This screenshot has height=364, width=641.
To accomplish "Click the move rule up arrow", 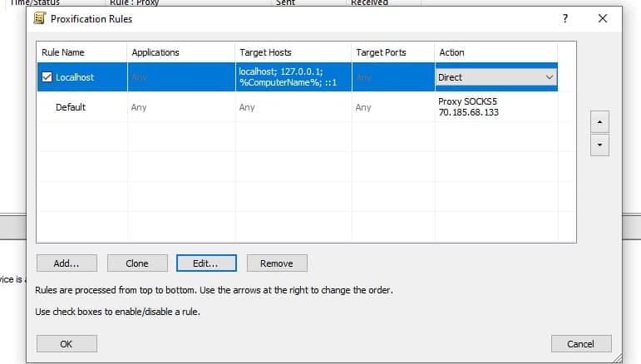I will click(599, 121).
